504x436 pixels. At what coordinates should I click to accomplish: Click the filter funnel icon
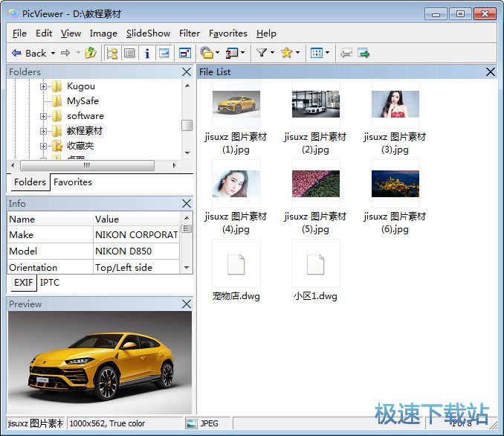tap(262, 53)
